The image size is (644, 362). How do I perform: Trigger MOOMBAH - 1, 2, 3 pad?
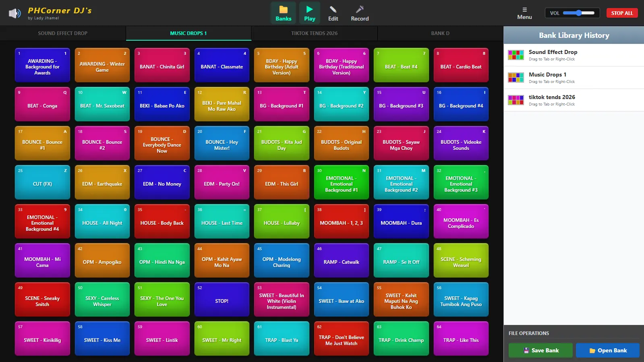342,221
